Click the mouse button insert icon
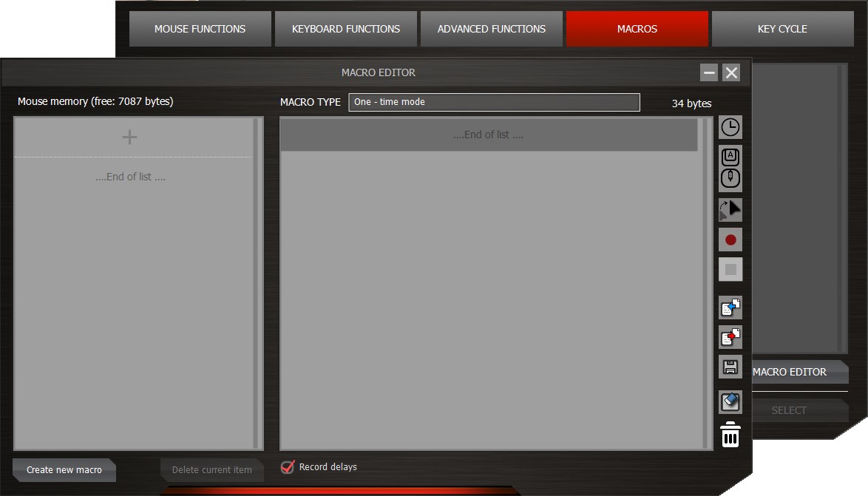Viewport: 868px width, 496px height. pyautogui.click(x=730, y=177)
